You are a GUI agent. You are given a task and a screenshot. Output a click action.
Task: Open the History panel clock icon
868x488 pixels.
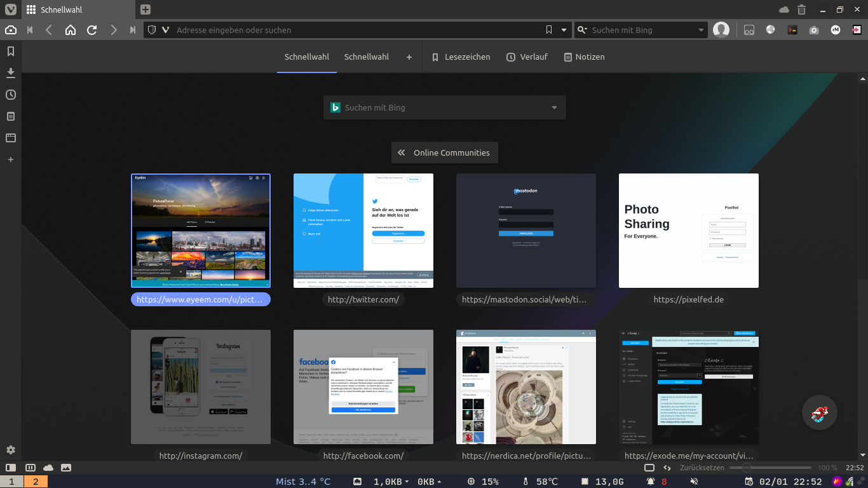pos(10,95)
